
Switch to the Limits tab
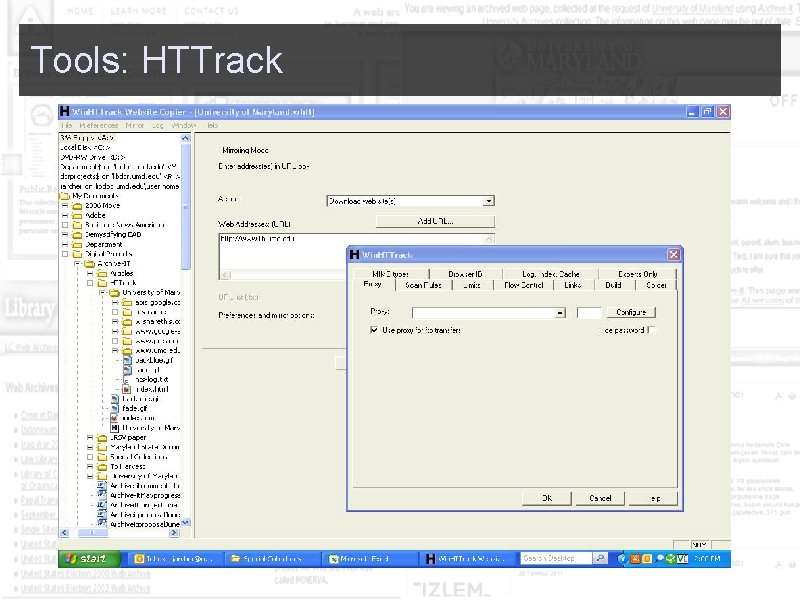(472, 285)
